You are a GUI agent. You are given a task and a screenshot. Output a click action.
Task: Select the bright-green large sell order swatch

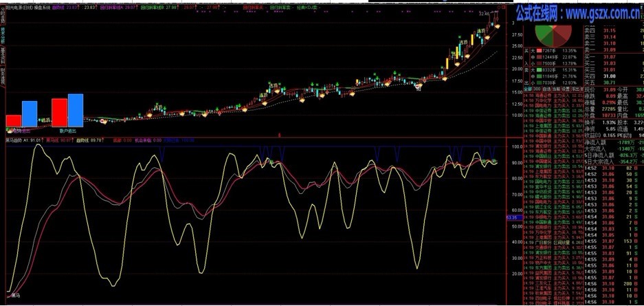538,70
